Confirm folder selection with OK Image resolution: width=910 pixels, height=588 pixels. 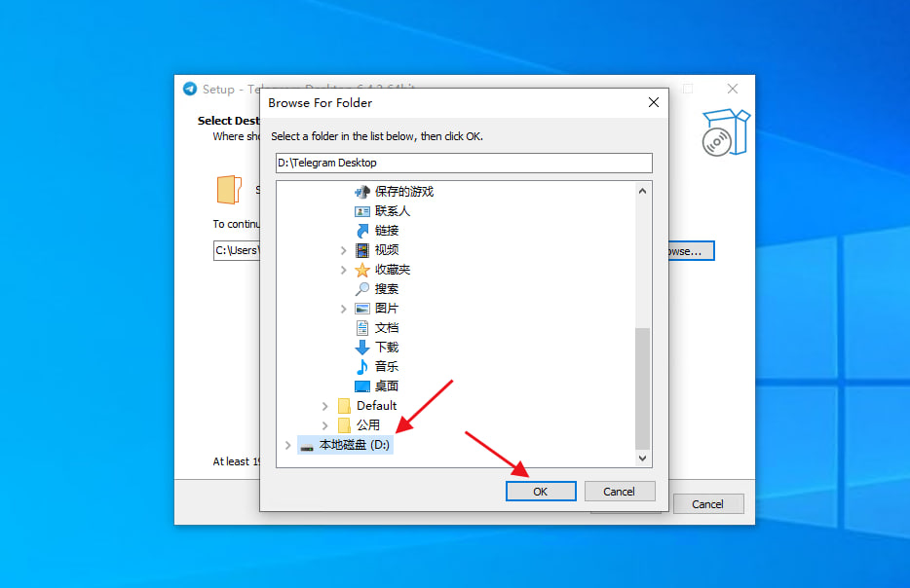pos(541,492)
